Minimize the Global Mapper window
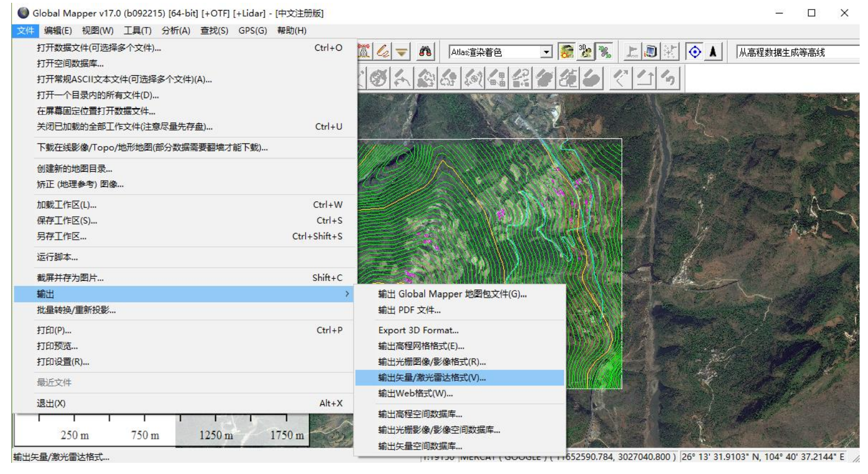 779,13
